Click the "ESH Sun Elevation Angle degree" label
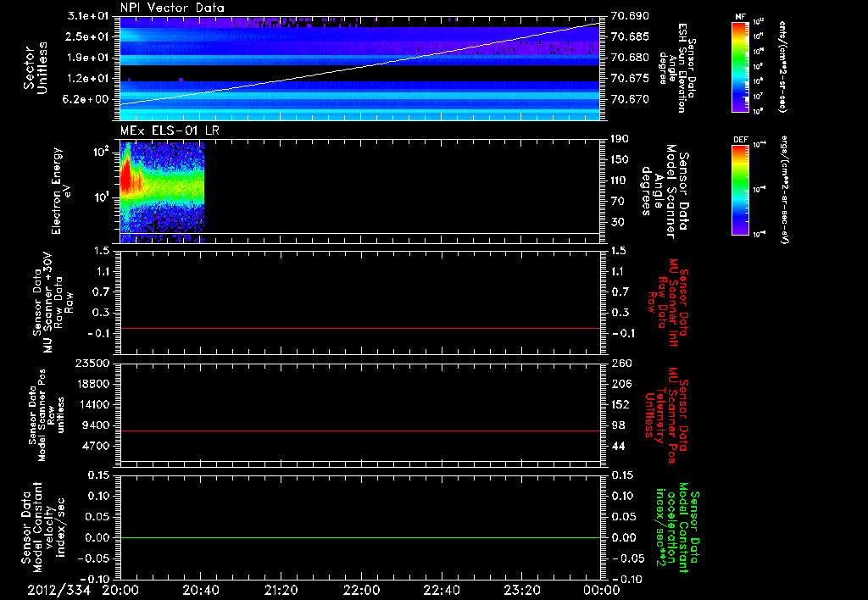 pos(675,68)
